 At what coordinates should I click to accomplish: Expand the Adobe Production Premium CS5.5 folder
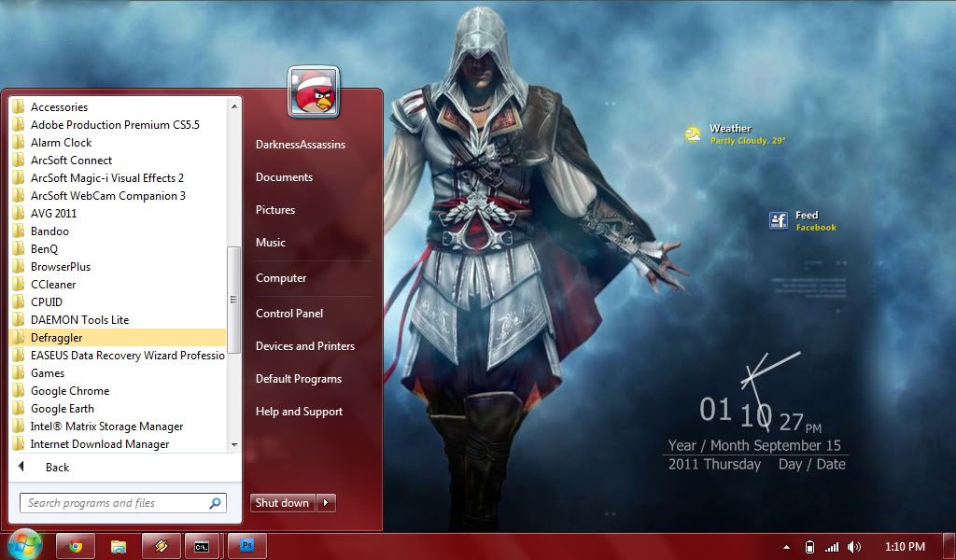pos(114,125)
